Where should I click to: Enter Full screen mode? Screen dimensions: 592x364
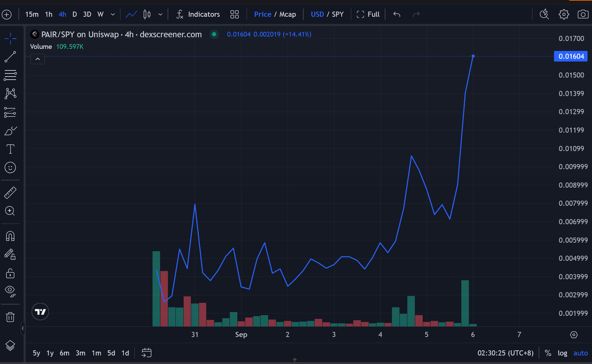368,14
